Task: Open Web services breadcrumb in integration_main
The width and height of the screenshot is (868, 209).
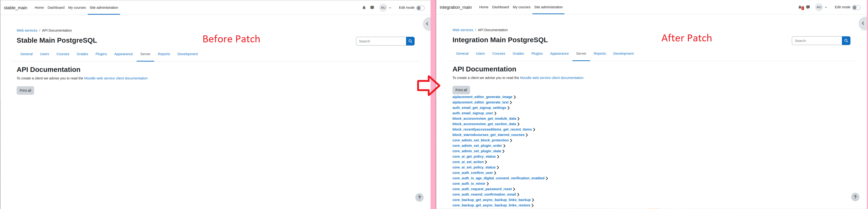Action: pyautogui.click(x=463, y=30)
